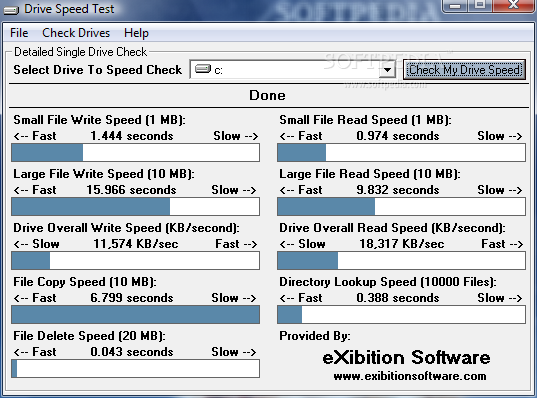537x398 pixels.
Task: Click the www.exibitionsoftware.com link
Action: coord(410,376)
